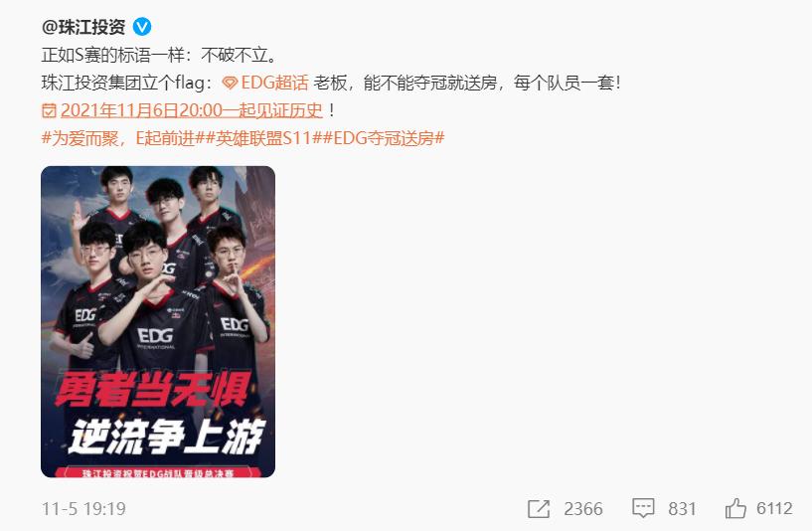Open the @珠江投资 profile name

(83, 27)
